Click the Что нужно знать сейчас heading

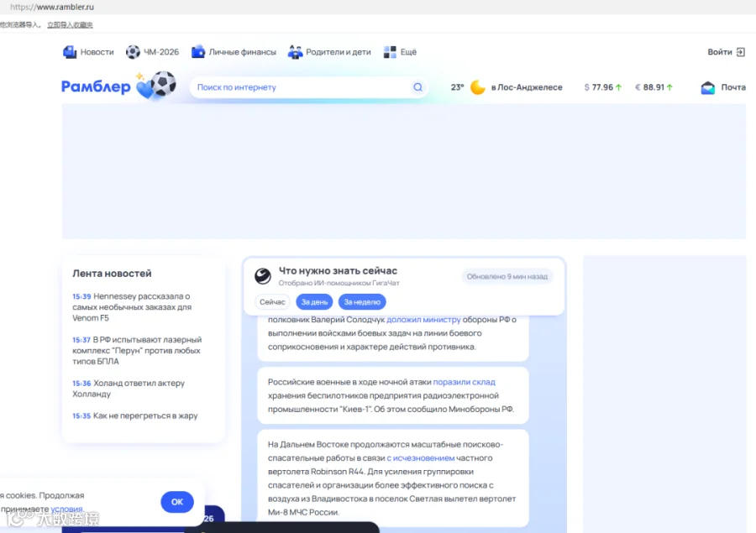338,271
